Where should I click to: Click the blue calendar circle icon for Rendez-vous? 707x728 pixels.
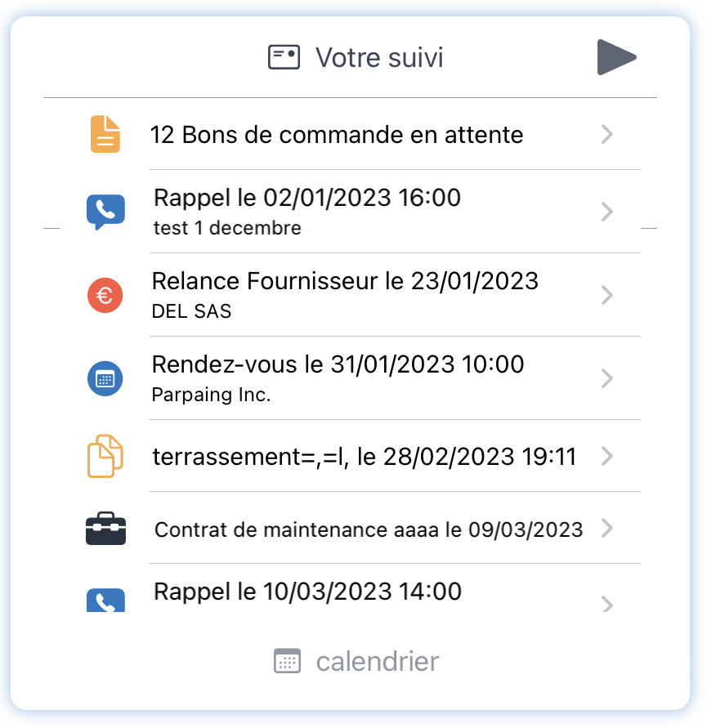tap(105, 378)
